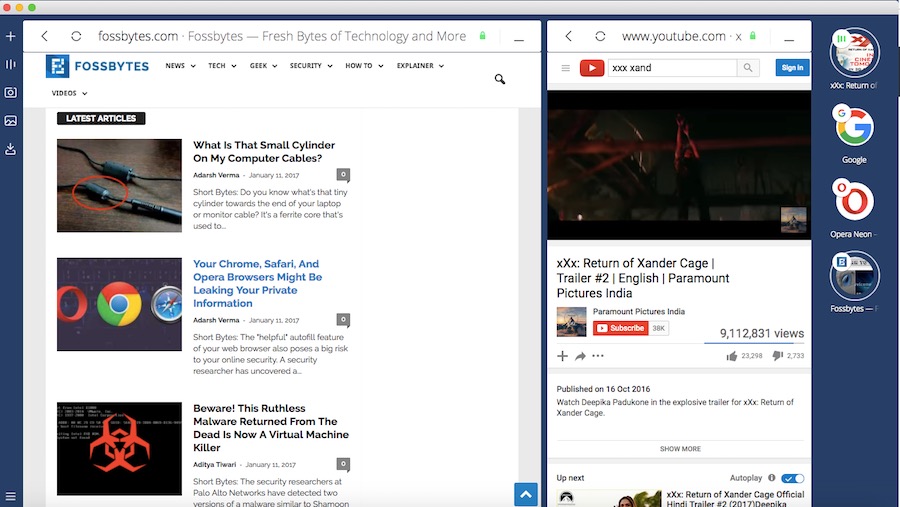Dislike the video with the thumbs down icon
Image resolution: width=900 pixels, height=507 pixels.
point(778,356)
